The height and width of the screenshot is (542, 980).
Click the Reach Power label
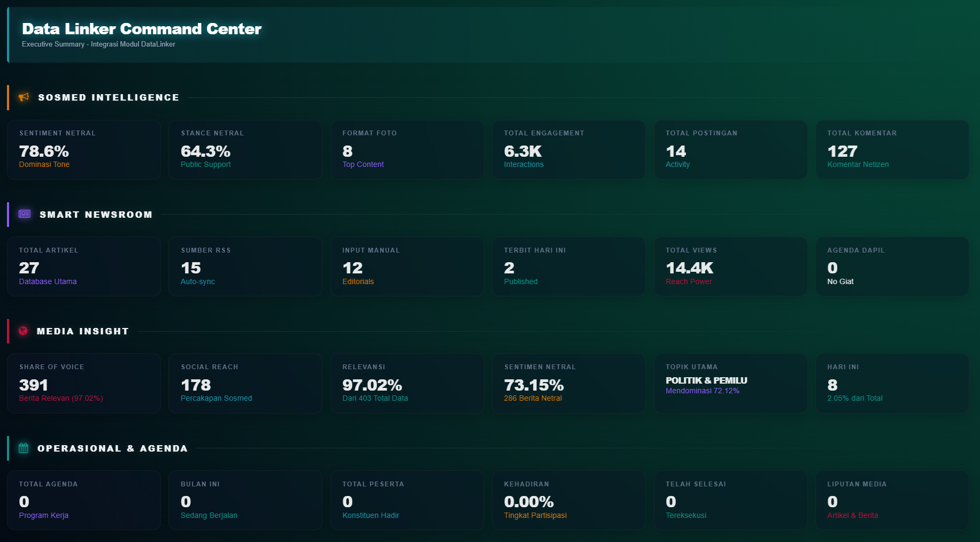(x=689, y=281)
